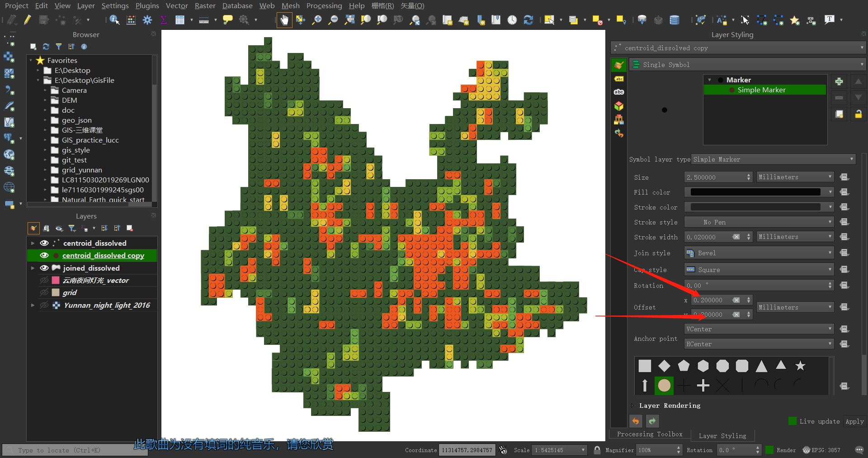This screenshot has height=458, width=868.
Task: Select the Simple Marker symbol layer
Action: pos(765,90)
